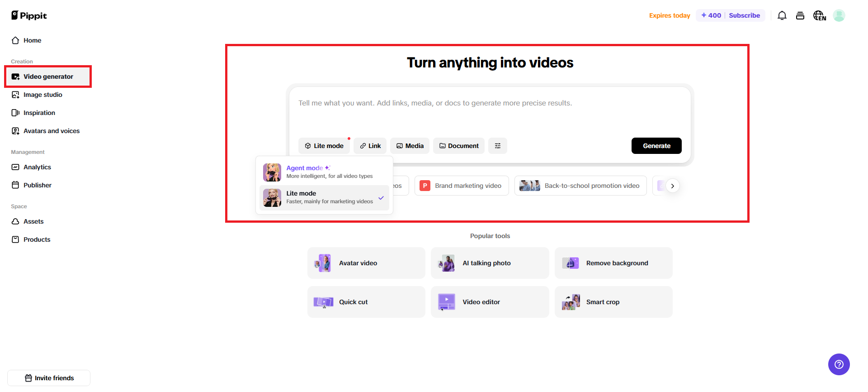Click the Quick cut icon
The height and width of the screenshot is (392, 868).
coord(323,302)
